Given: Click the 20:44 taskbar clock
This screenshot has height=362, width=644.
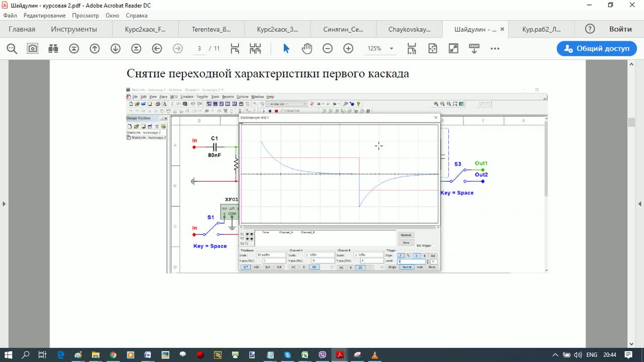Looking at the screenshot, I should click(610, 355).
